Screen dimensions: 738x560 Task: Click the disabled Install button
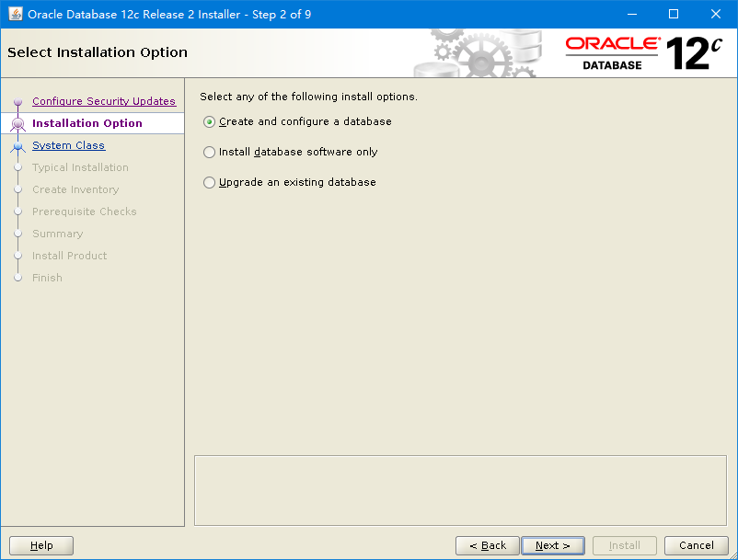pos(625,545)
